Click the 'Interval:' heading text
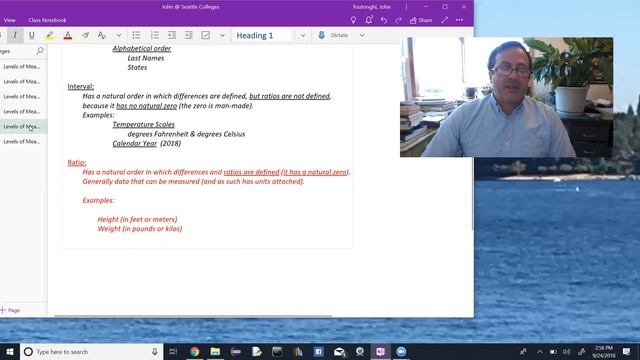The height and width of the screenshot is (360, 640). 80,87
